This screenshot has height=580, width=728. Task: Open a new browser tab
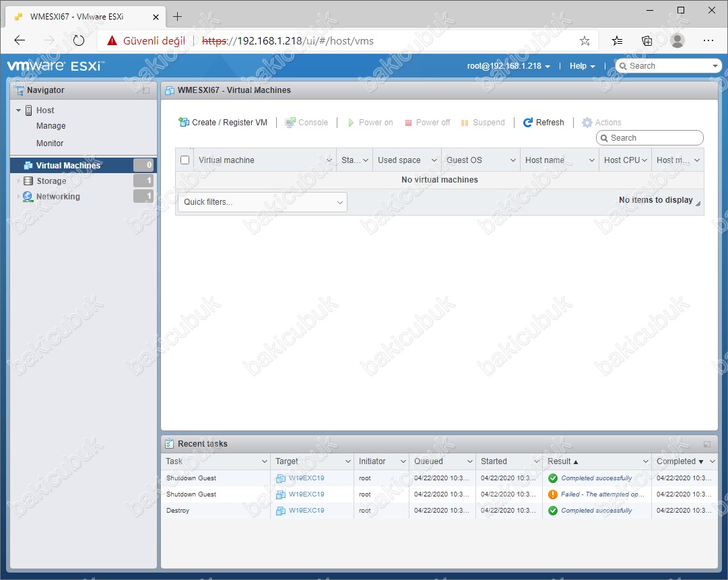(177, 17)
